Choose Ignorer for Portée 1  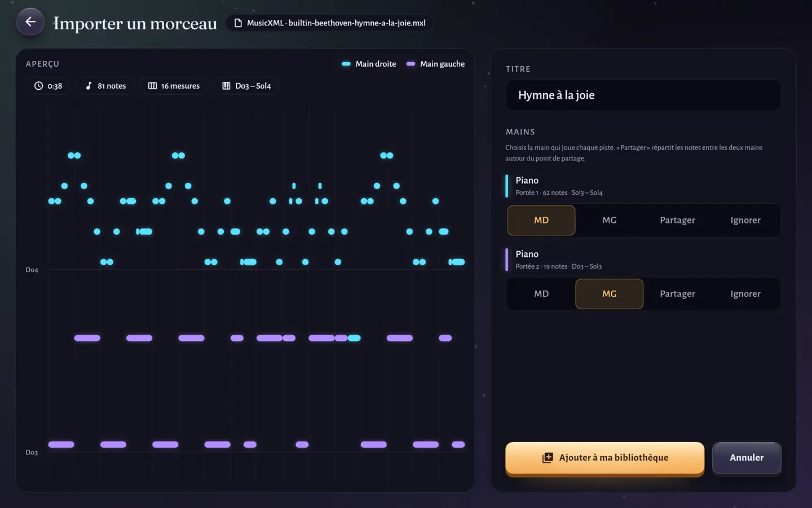pyautogui.click(x=745, y=220)
